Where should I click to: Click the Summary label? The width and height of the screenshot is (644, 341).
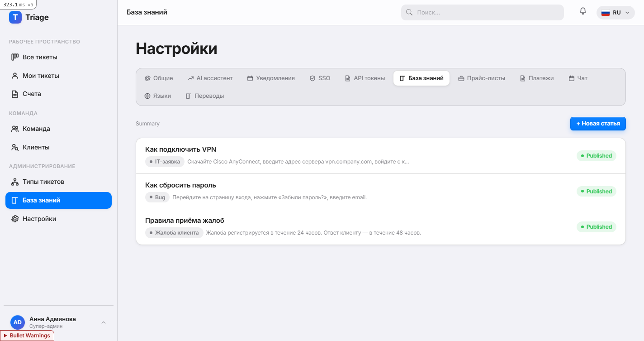pos(147,124)
